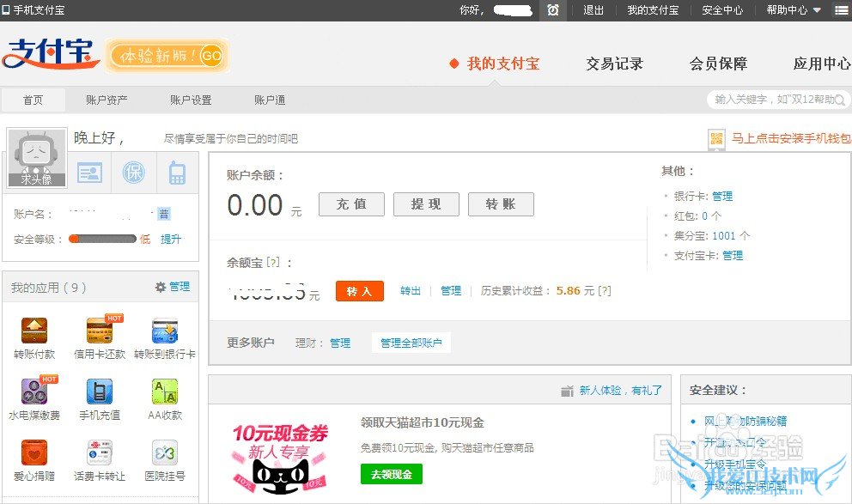Click the 手机支付宝 phone icon
The image size is (852, 504).
tap(6, 9)
